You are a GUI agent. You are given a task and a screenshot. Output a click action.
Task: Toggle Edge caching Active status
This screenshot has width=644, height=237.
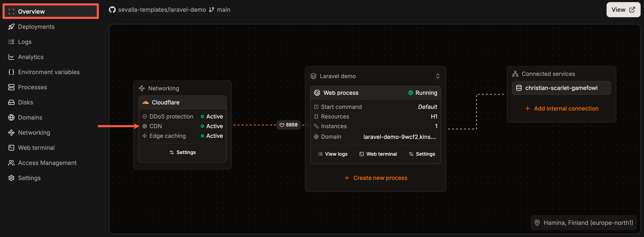pos(212,136)
